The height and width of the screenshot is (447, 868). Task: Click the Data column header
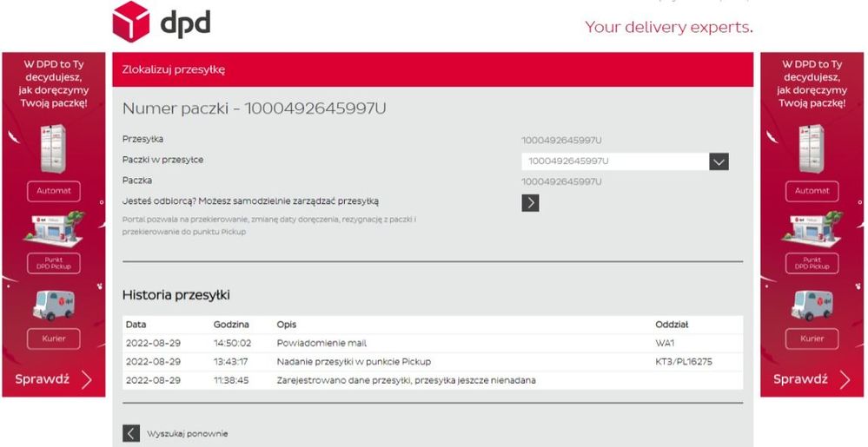coord(136,325)
